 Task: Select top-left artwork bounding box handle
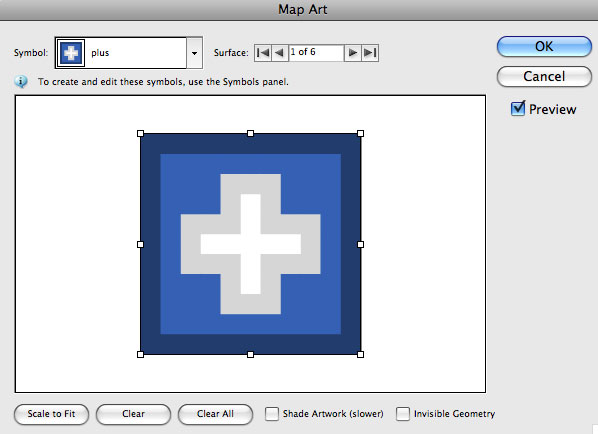click(x=140, y=133)
